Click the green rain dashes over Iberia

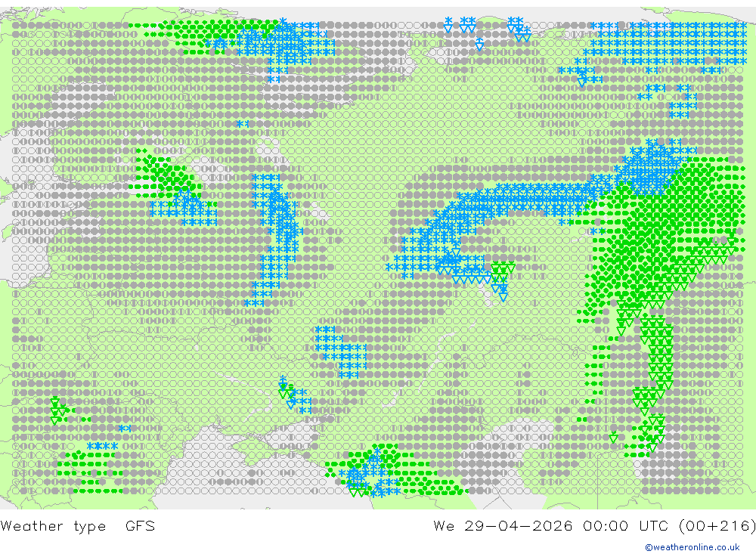(91, 472)
